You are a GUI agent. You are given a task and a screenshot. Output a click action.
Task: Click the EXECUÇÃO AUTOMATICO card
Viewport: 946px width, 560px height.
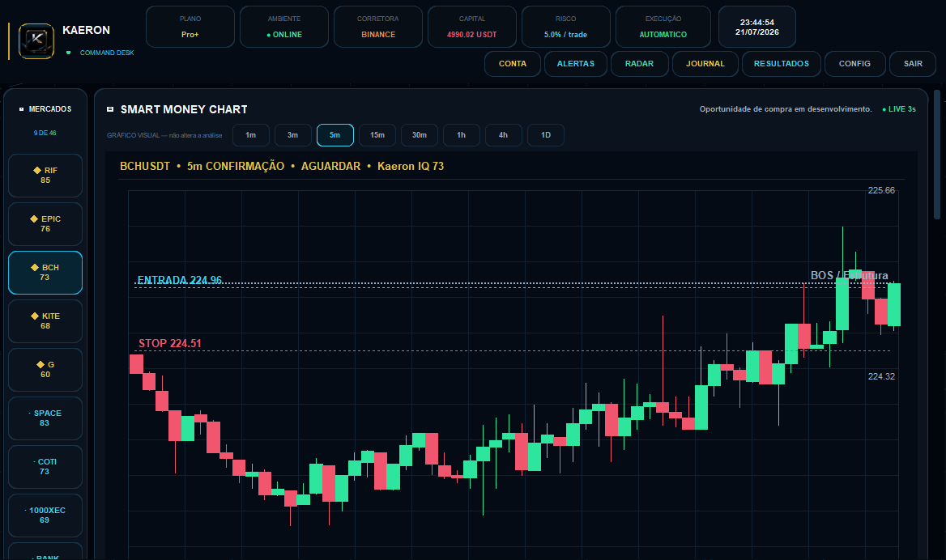pos(663,27)
